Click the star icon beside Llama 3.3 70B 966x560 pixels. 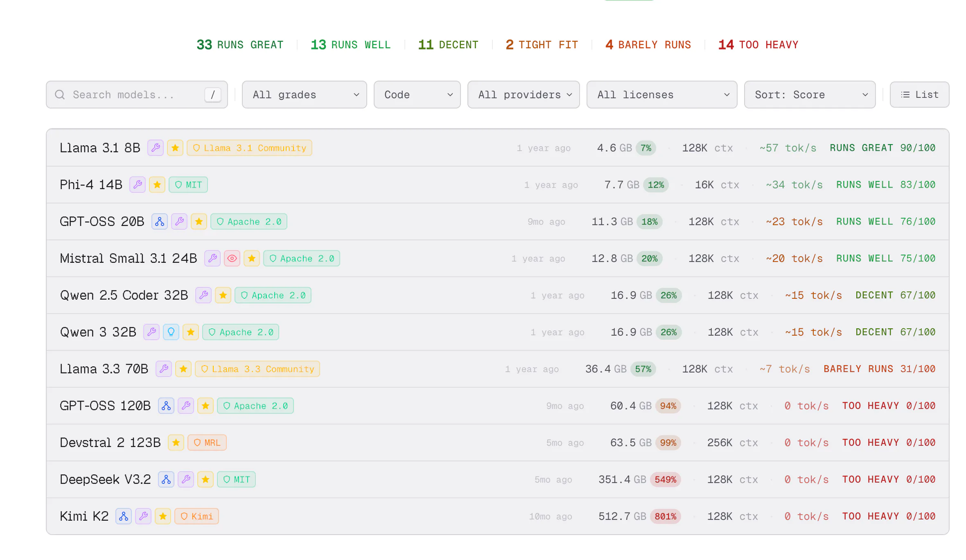click(x=183, y=369)
